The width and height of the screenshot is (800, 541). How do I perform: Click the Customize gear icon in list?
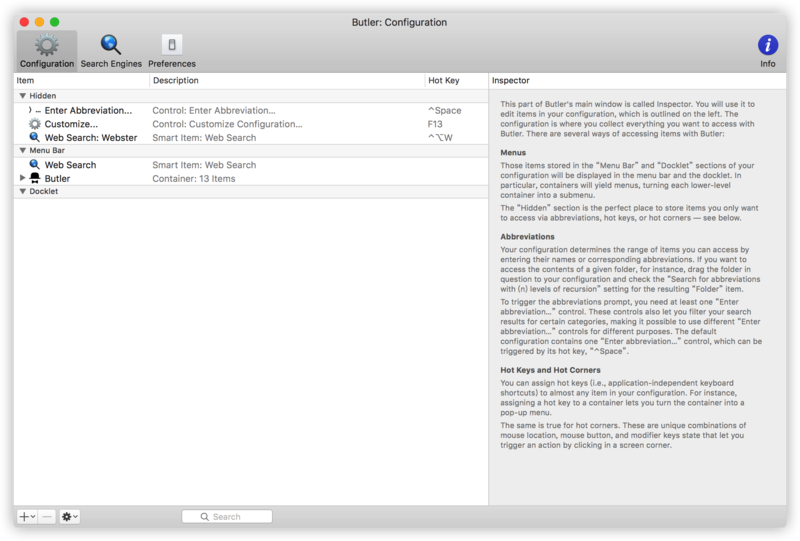click(x=34, y=124)
